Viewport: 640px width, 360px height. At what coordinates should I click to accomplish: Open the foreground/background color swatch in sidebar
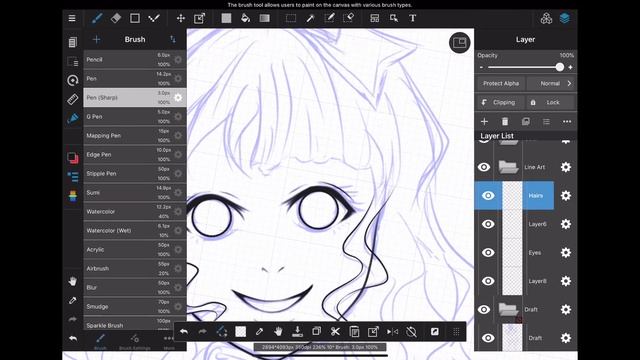(73, 158)
